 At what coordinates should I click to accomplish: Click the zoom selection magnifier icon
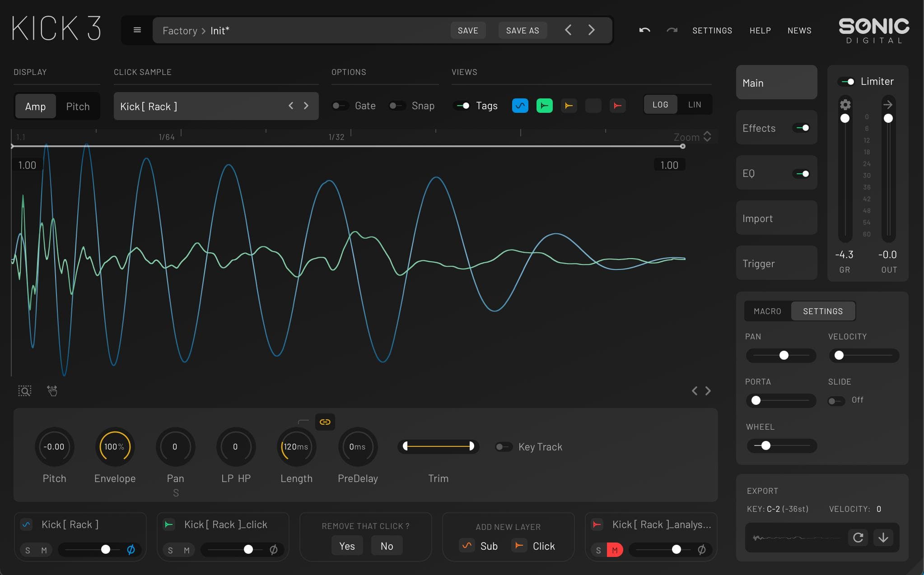coord(25,391)
